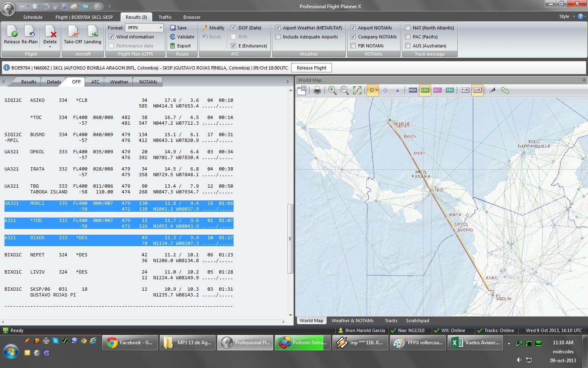Customize the quick access toolbar
This screenshot has height=368, width=588.
tap(109, 7)
